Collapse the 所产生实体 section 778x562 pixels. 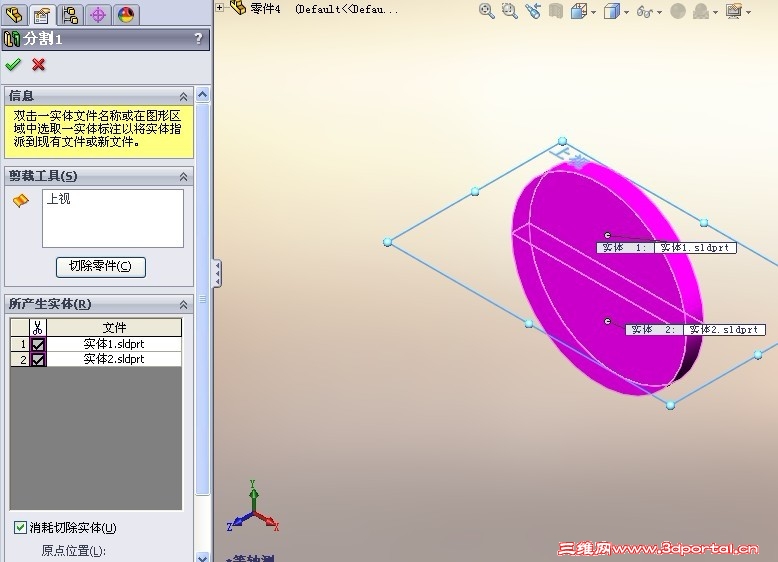click(183, 305)
